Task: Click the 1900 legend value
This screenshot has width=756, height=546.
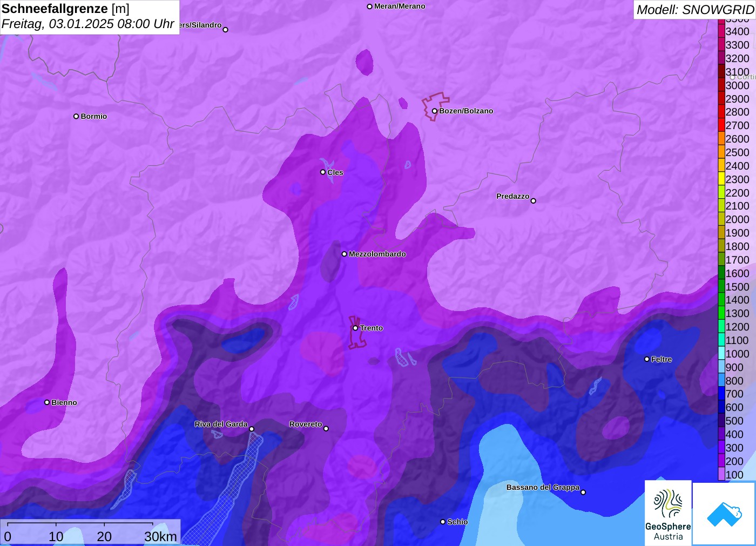Action: [x=737, y=233]
